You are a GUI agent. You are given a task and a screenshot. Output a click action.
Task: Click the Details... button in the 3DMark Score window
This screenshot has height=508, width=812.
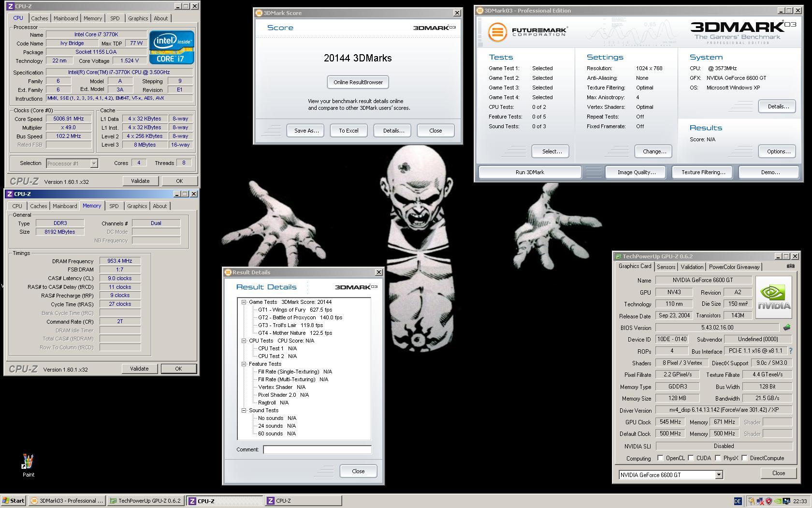click(393, 131)
